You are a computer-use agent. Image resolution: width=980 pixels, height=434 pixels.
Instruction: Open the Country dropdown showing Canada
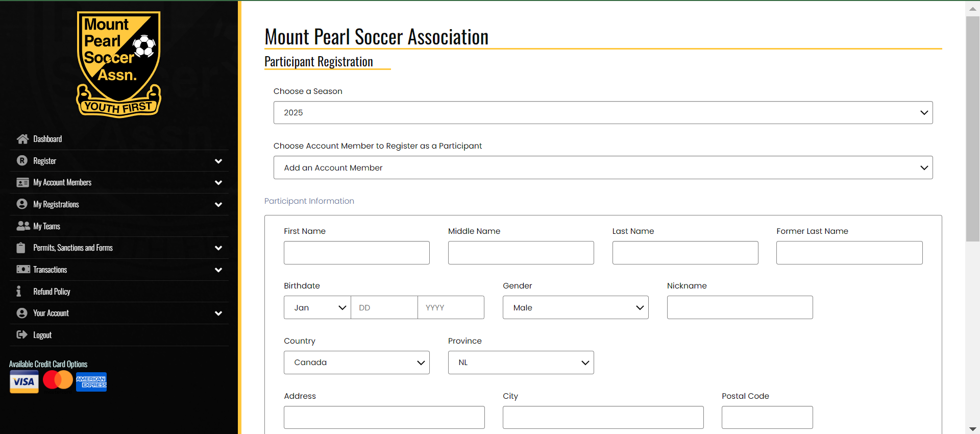click(x=356, y=363)
